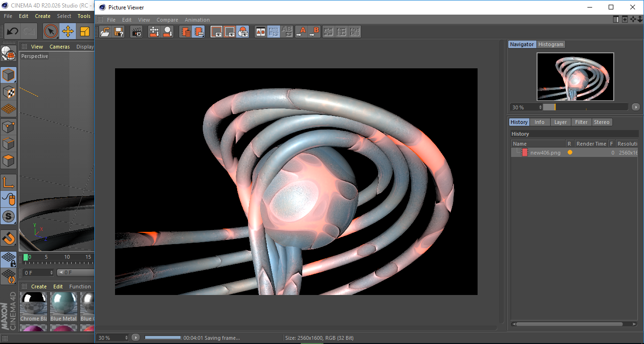Screen dimensions: 644x344
Task: Toggle the multi-pass color circles display icon
Action: click(243, 32)
